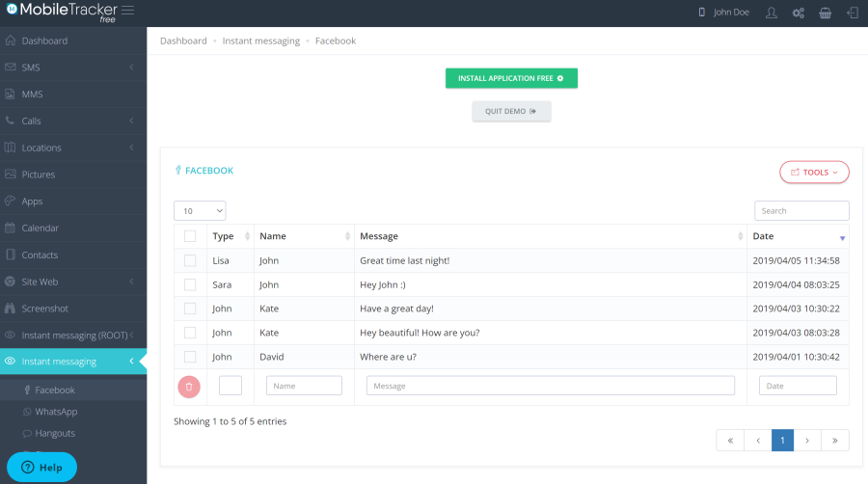868x484 pixels.
Task: Click the Contacts book icon
Action: click(x=10, y=255)
